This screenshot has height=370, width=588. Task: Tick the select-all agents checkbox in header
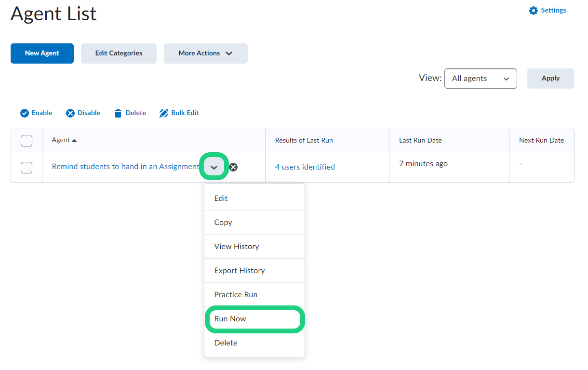pos(27,141)
